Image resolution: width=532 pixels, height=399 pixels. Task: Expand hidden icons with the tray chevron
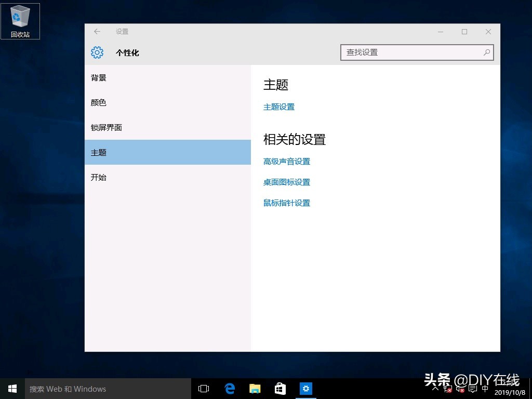point(435,389)
